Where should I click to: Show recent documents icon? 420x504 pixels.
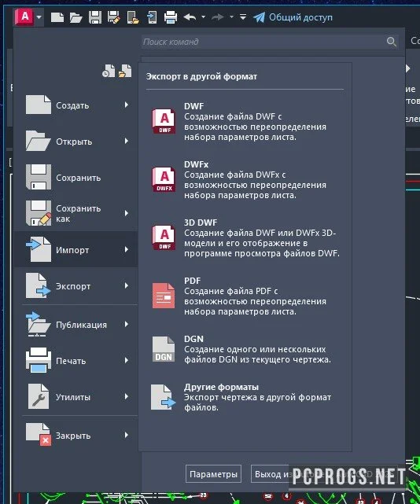109,71
